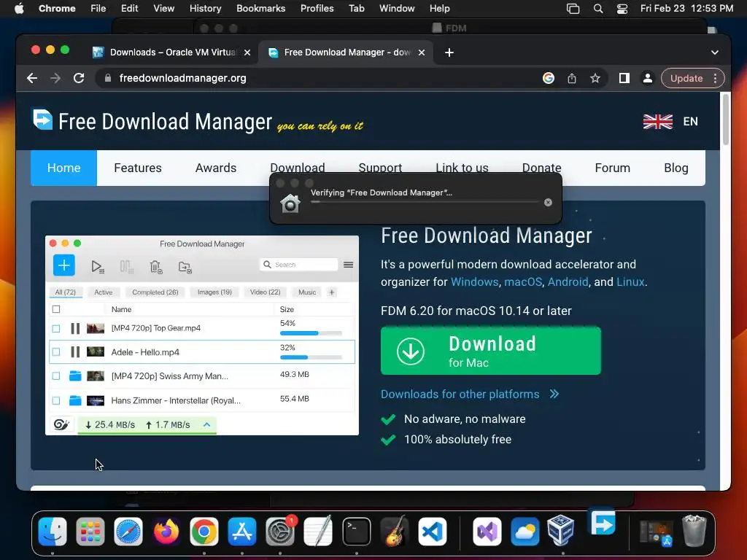
Task: Open the Linux platform link
Action: [630, 282]
